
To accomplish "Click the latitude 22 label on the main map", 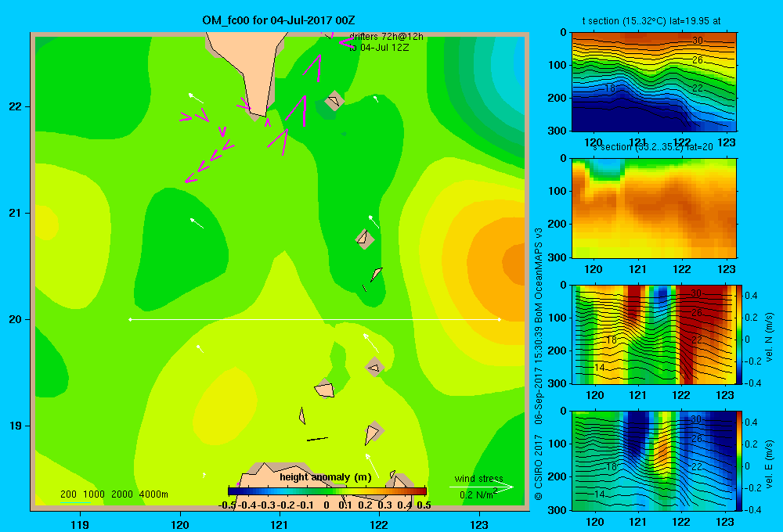I will [x=16, y=107].
